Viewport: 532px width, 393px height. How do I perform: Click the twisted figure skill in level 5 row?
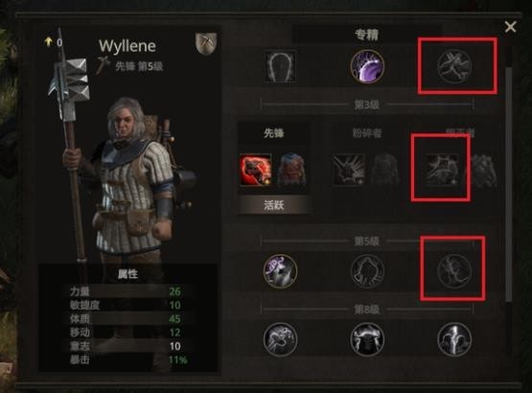point(454,271)
